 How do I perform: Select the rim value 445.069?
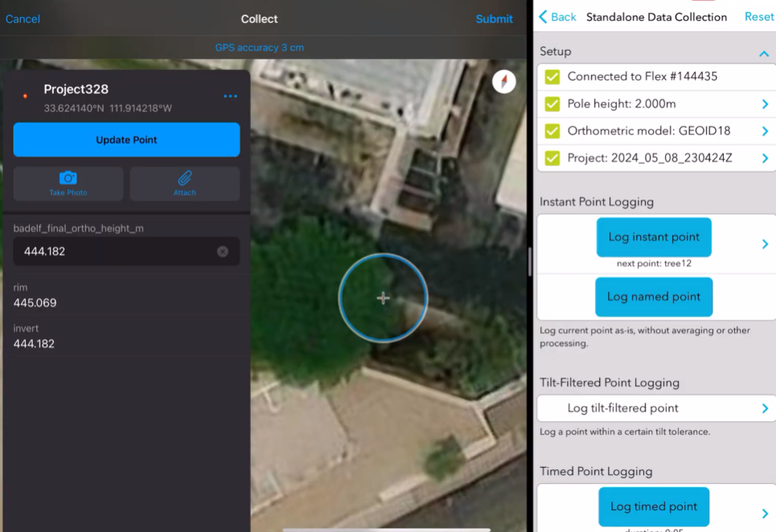[x=35, y=303]
